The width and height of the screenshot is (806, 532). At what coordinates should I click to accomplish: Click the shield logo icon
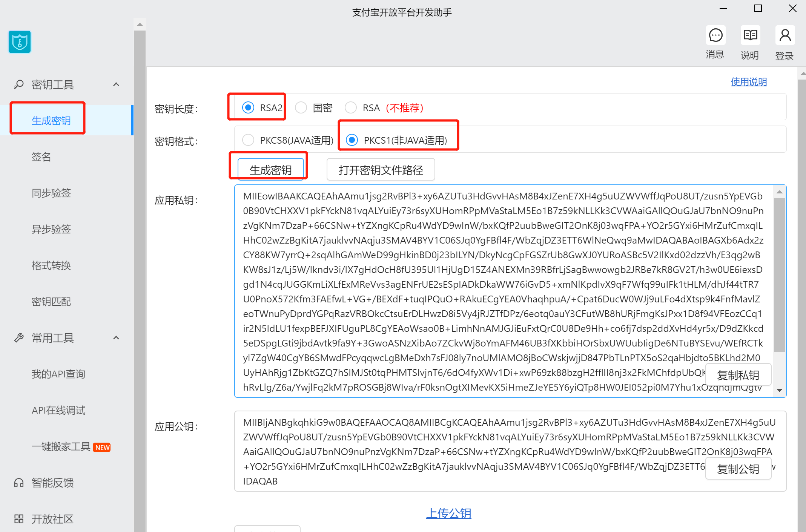point(20,42)
